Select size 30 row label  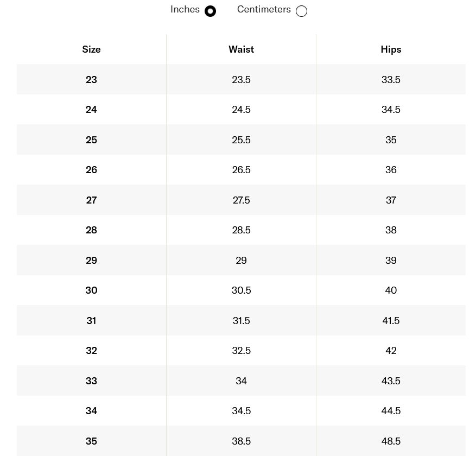click(x=91, y=290)
